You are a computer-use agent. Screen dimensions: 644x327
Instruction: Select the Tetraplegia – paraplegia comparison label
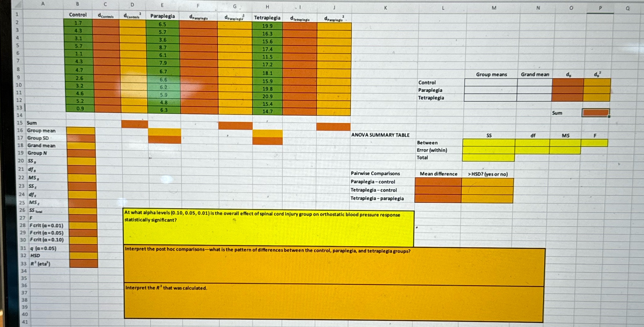[377, 198]
